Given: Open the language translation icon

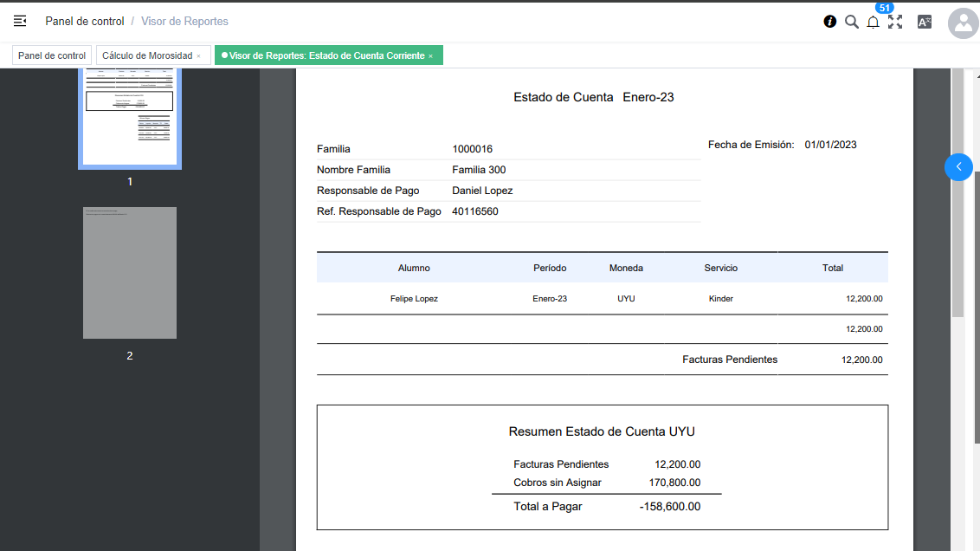Looking at the screenshot, I should point(924,22).
